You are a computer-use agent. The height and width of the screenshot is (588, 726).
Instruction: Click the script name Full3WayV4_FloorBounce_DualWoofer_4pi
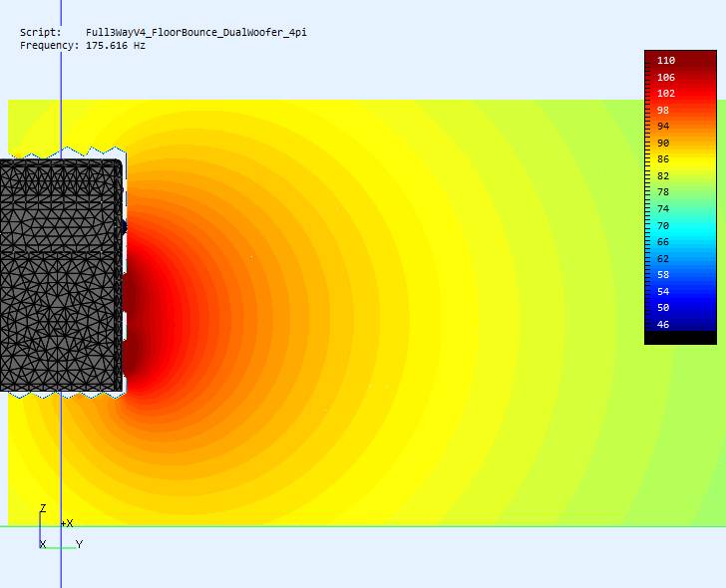coord(195,32)
